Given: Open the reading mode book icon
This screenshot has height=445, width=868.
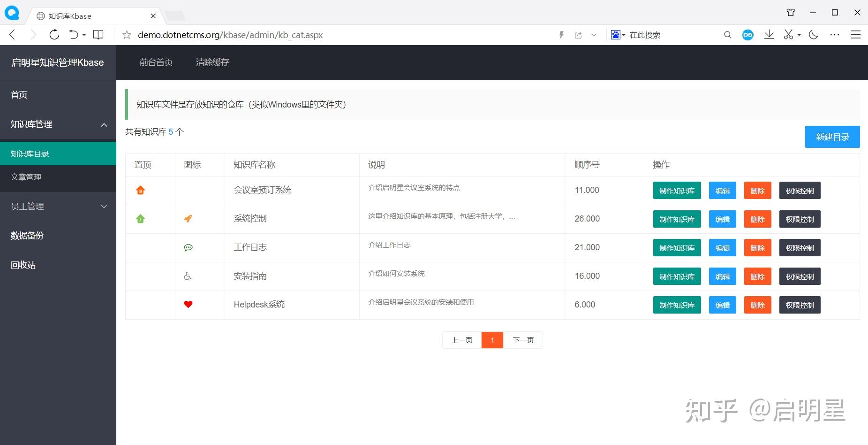Looking at the screenshot, I should coord(98,35).
